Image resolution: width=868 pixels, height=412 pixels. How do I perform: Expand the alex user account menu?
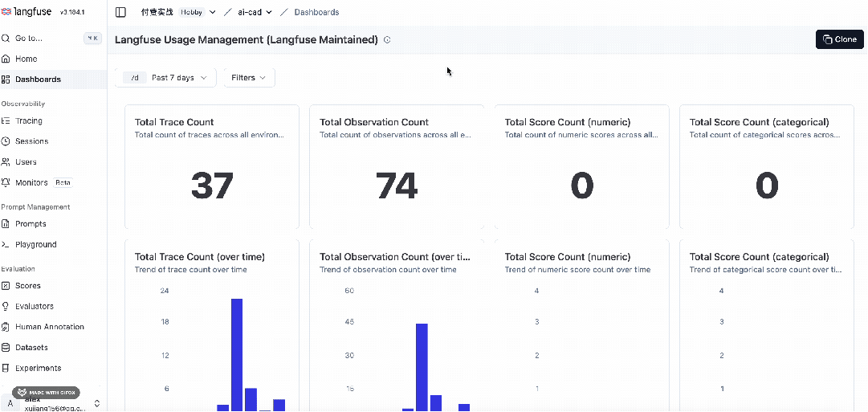[x=53, y=403]
